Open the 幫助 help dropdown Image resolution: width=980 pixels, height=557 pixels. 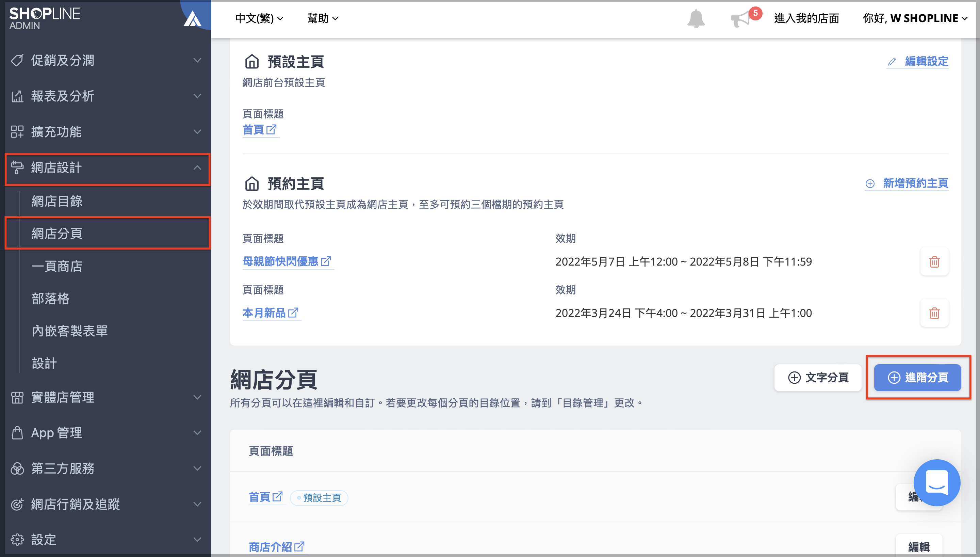coord(323,18)
